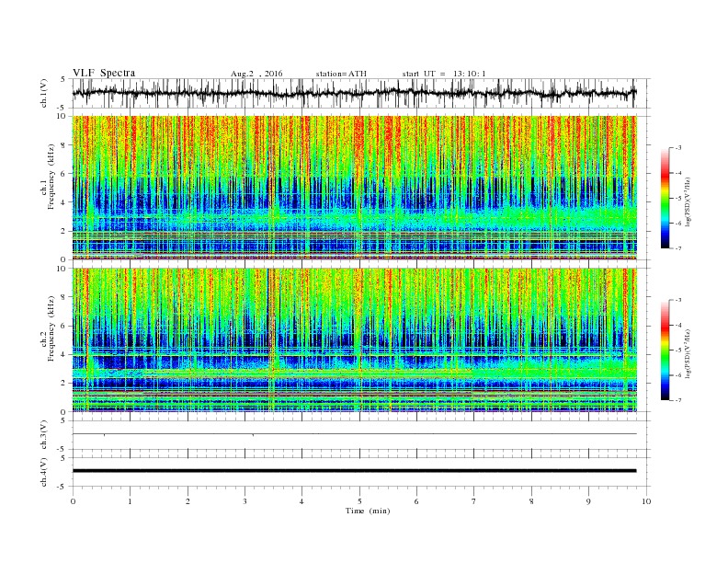
Task: Click the ch.3 voltage flat trace panel
Action: click(x=360, y=435)
